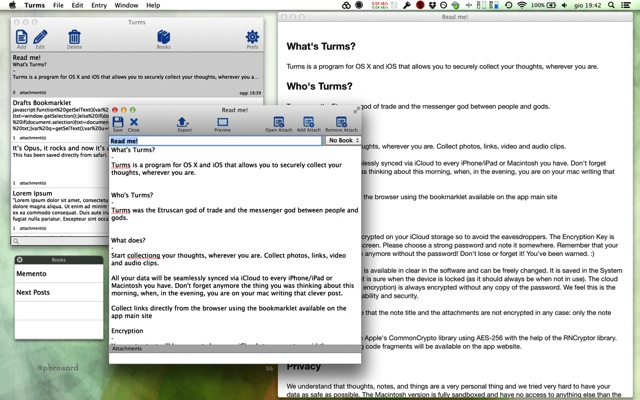Image resolution: width=640 pixels, height=400 pixels.
Task: Click the Add Attach icon
Action: (309, 122)
